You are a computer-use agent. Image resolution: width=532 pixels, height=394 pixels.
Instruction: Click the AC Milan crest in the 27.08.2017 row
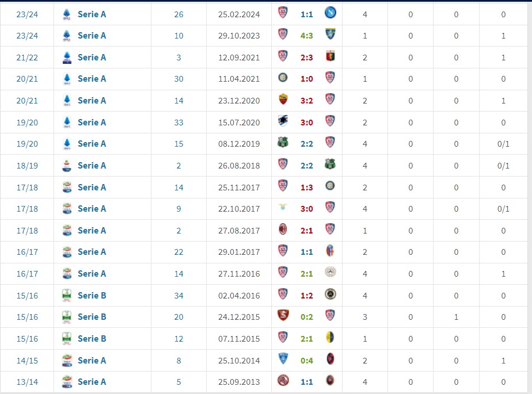tap(283, 230)
